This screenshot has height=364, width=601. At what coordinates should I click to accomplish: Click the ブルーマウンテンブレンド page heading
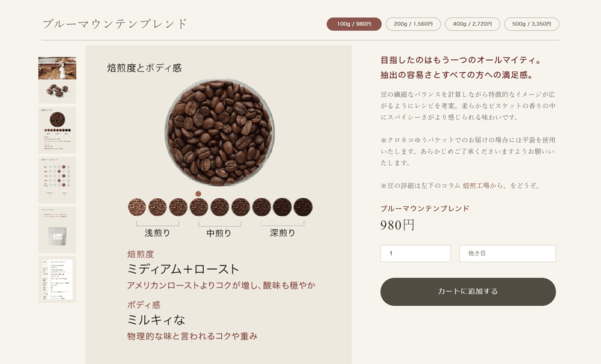(x=115, y=24)
